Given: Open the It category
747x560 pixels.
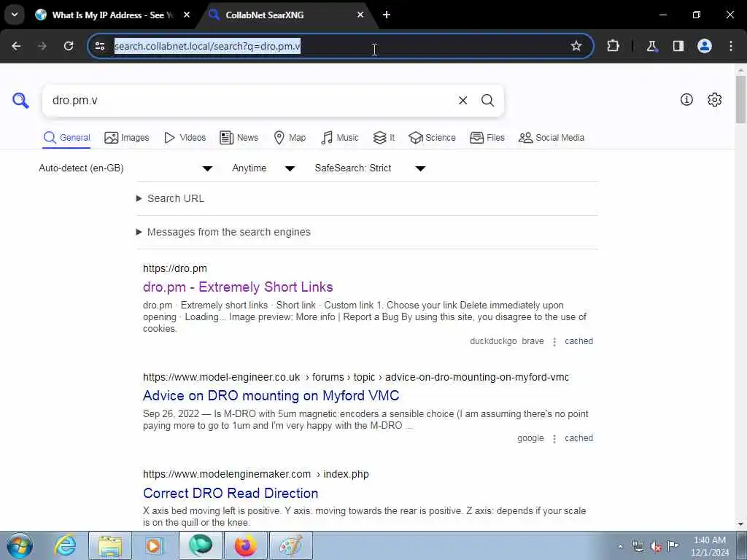Looking at the screenshot, I should [384, 138].
